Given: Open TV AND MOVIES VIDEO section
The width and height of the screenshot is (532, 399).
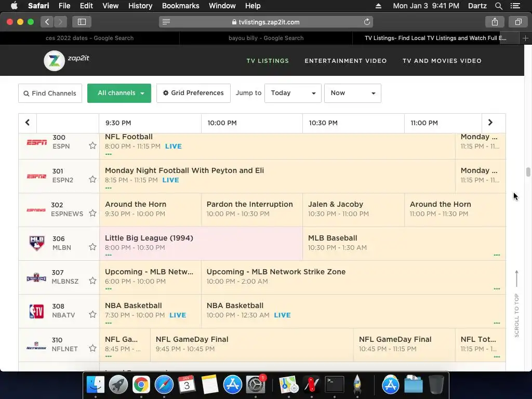Looking at the screenshot, I should pos(442,61).
